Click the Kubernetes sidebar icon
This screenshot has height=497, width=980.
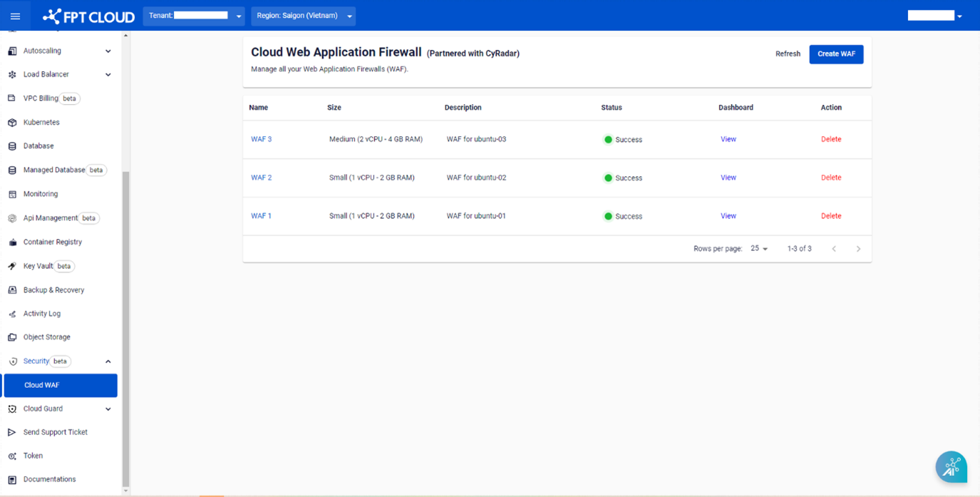coord(12,123)
